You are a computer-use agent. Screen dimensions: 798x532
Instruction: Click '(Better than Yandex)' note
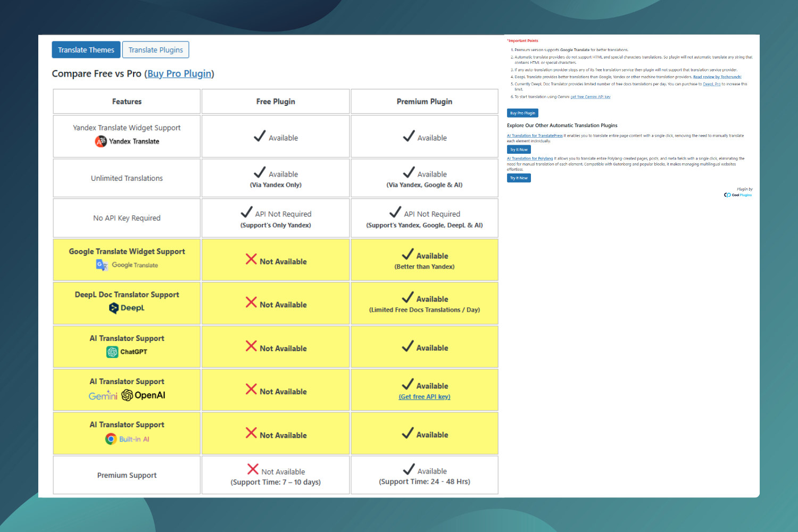click(x=425, y=267)
